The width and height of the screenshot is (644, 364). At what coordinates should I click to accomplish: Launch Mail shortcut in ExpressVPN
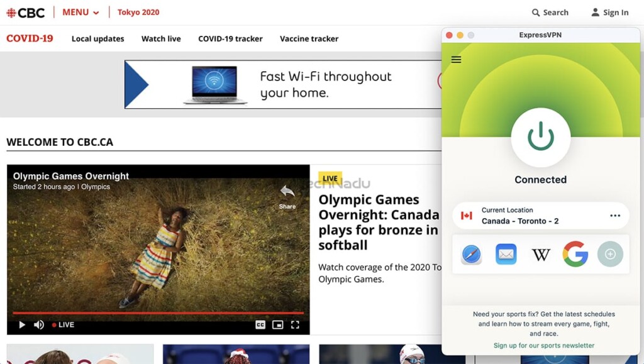coord(506,255)
